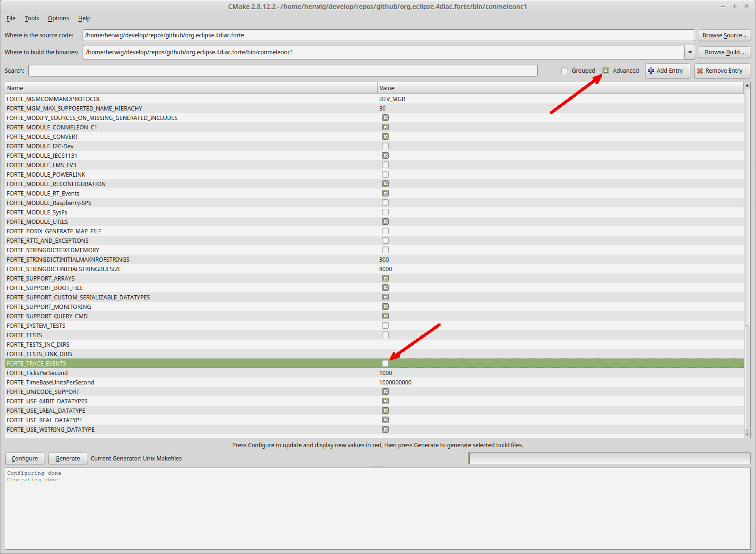Click the Add Entry button label

tap(670, 71)
